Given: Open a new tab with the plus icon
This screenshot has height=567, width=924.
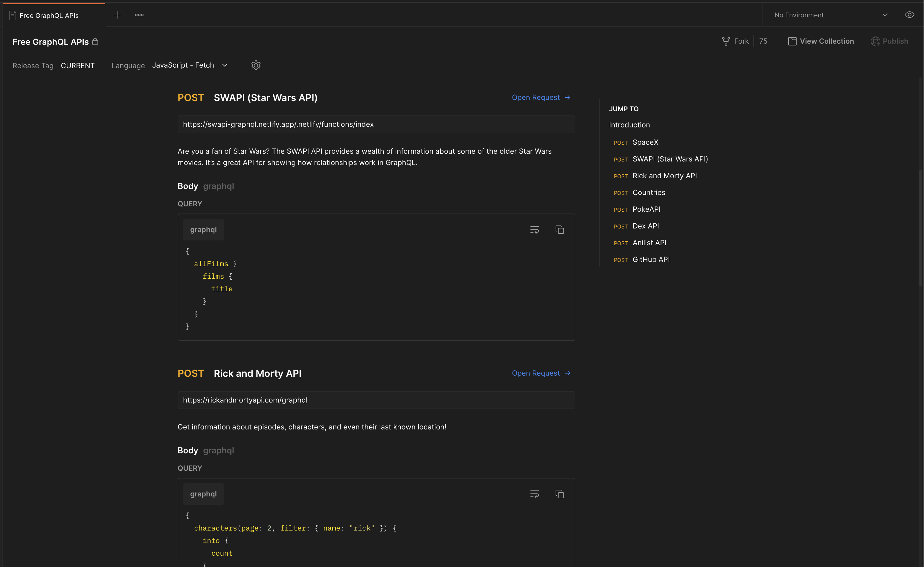Looking at the screenshot, I should tap(118, 15).
